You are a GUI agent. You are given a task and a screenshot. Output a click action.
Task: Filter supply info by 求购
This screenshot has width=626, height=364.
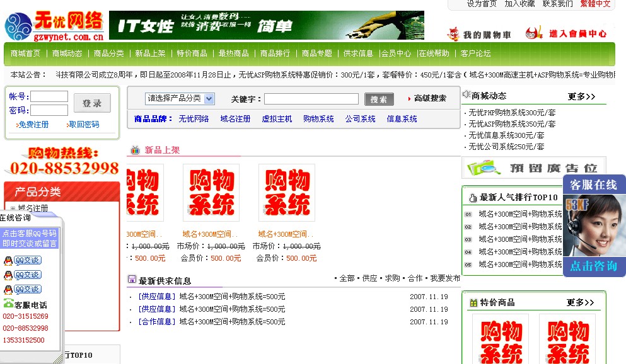pos(393,278)
